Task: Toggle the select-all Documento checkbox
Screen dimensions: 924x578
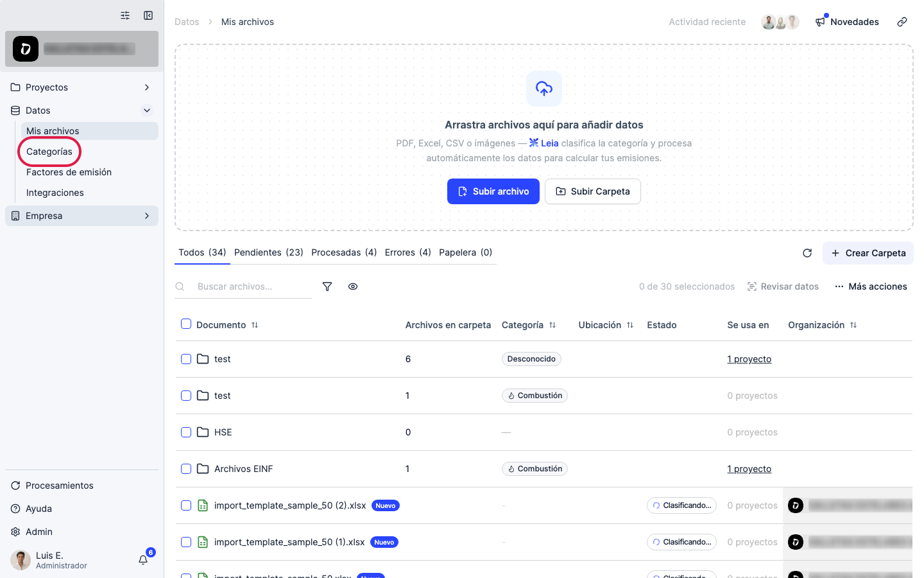Action: [186, 324]
